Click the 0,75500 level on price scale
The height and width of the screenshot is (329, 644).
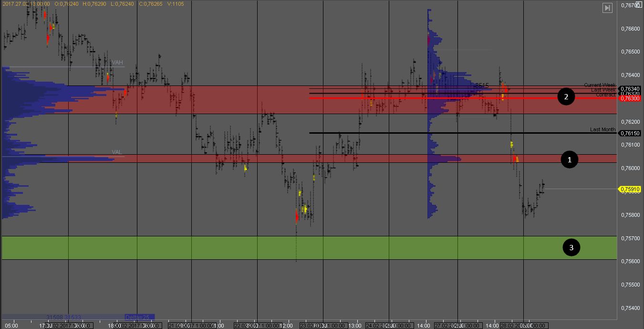[x=630, y=285]
